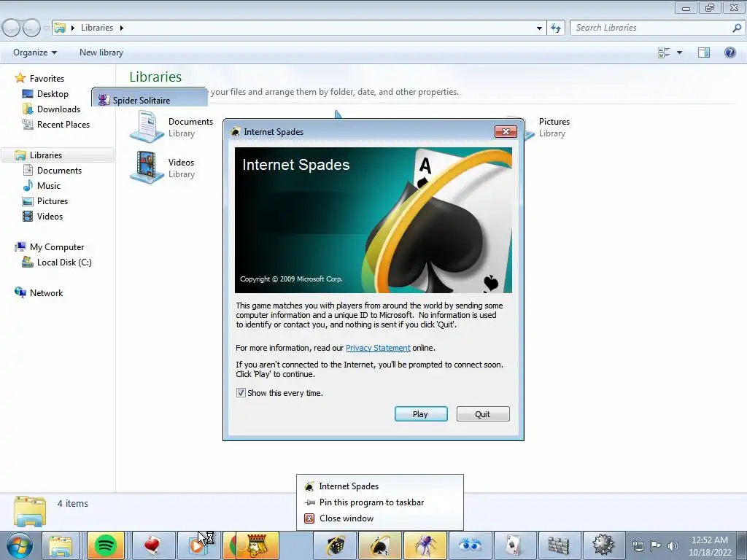The width and height of the screenshot is (747, 560).
Task: Click the Forward navigation button
Action: point(31,28)
